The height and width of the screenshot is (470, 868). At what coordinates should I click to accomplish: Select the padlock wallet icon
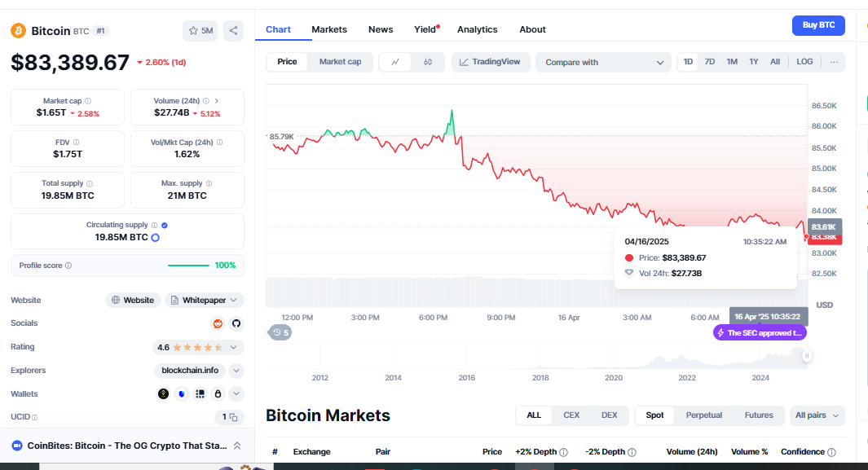[x=218, y=393]
